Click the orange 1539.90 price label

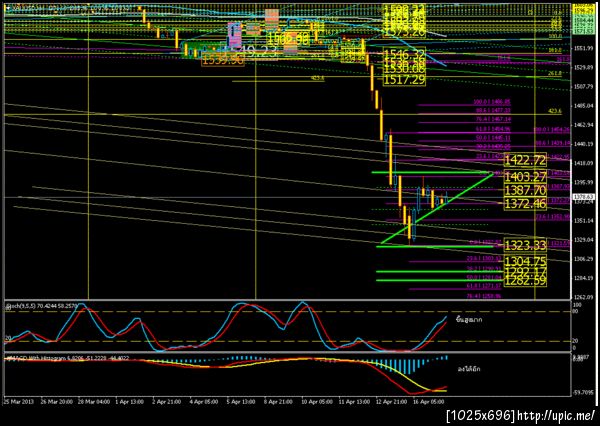click(x=222, y=60)
